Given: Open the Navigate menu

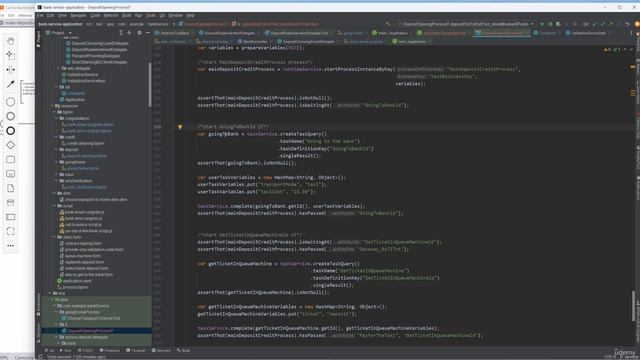Looking at the screenshot, I should click(x=78, y=16).
